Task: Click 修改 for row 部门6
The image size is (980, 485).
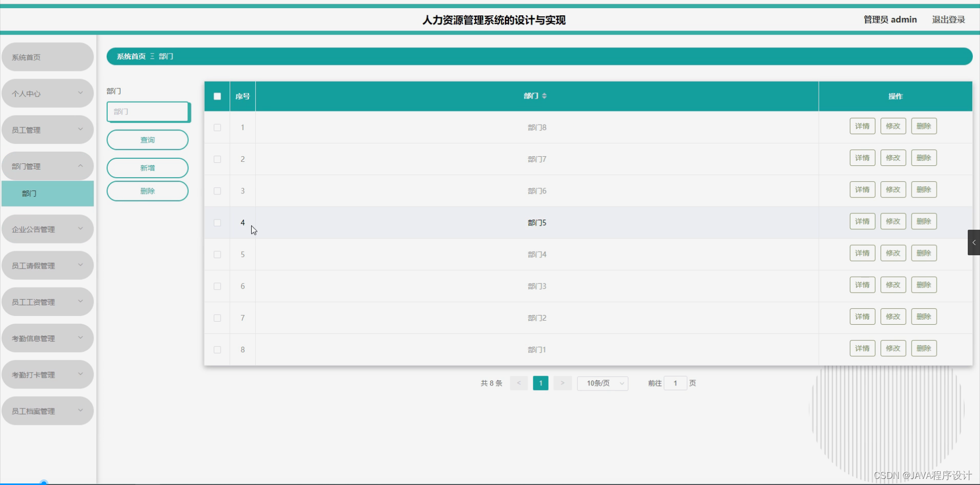Action: point(893,189)
